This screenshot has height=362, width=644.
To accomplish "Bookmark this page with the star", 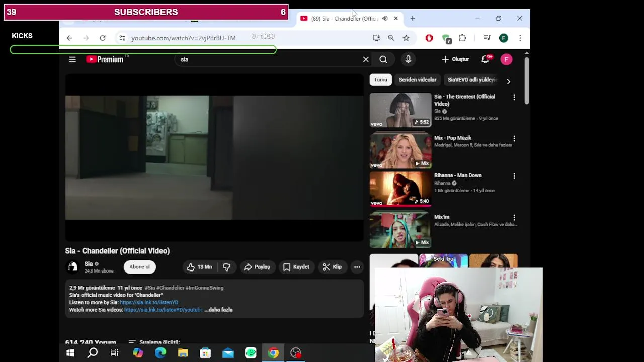I will (406, 38).
